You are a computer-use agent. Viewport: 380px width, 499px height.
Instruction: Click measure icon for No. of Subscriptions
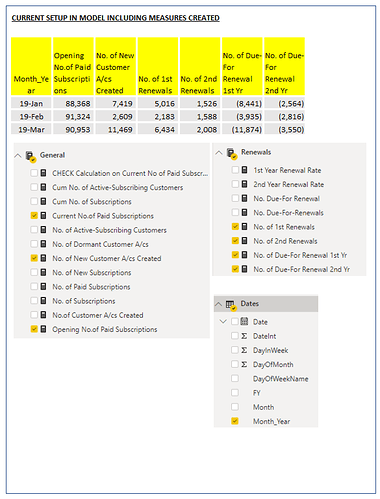[43, 300]
